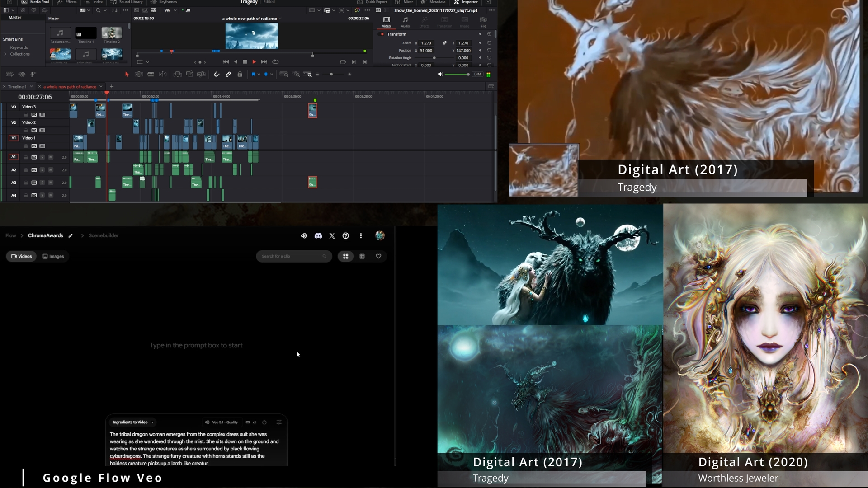Mute audio track A1
Screen dimensions: 868x488
coord(51,157)
